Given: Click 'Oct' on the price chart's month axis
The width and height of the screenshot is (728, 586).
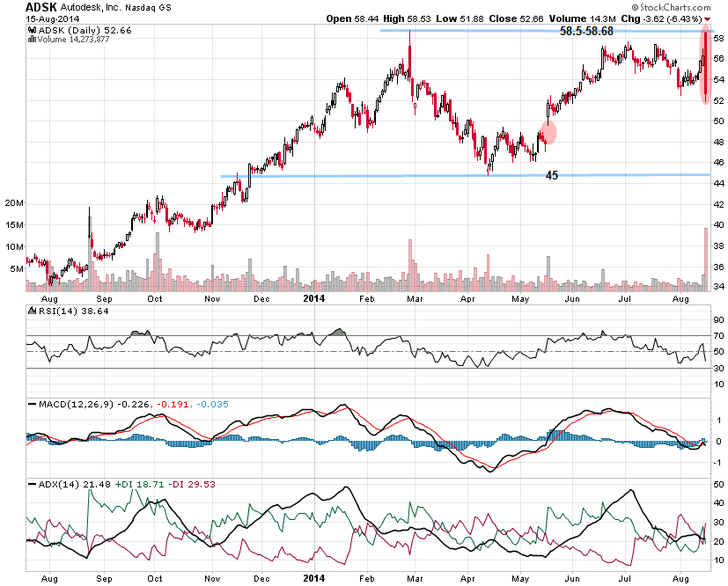Looking at the screenshot, I should 155,299.
